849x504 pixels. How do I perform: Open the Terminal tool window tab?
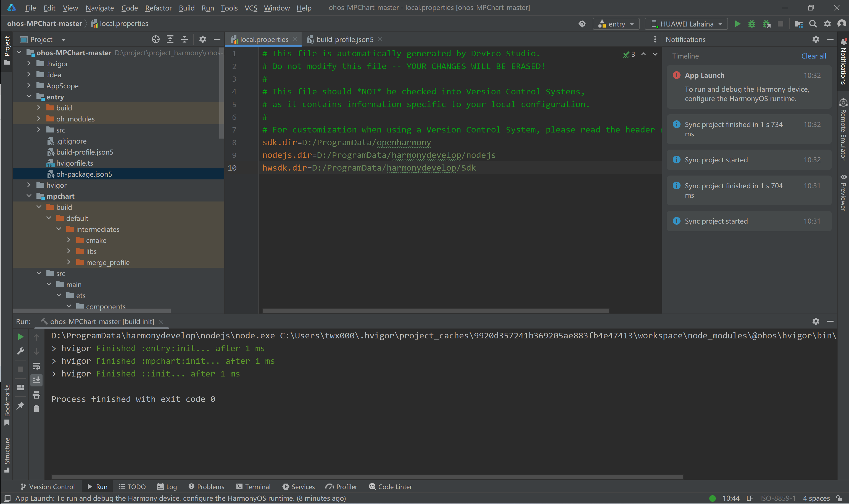(x=253, y=487)
